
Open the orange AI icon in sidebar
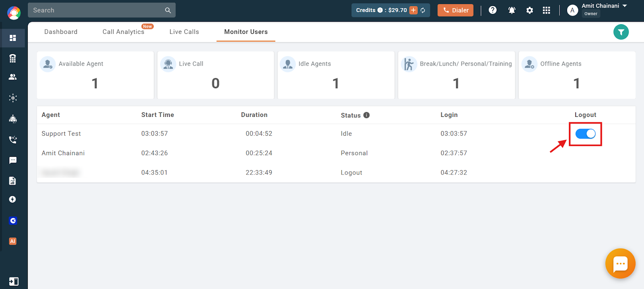click(x=13, y=241)
